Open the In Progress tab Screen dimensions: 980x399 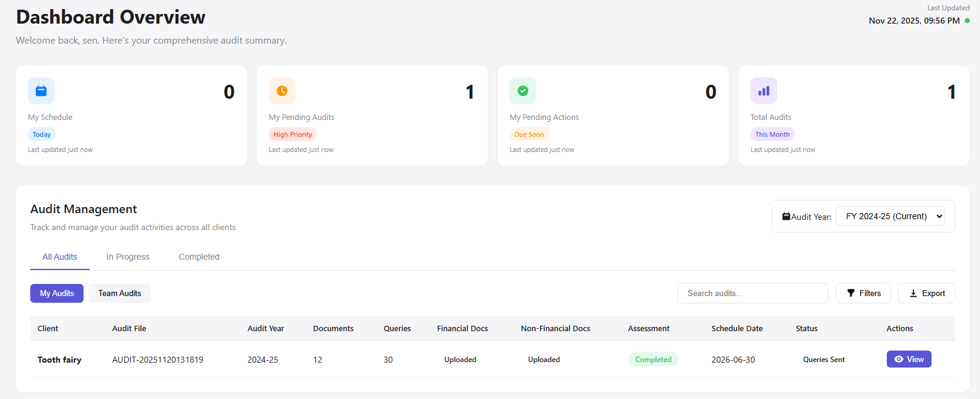(x=128, y=257)
